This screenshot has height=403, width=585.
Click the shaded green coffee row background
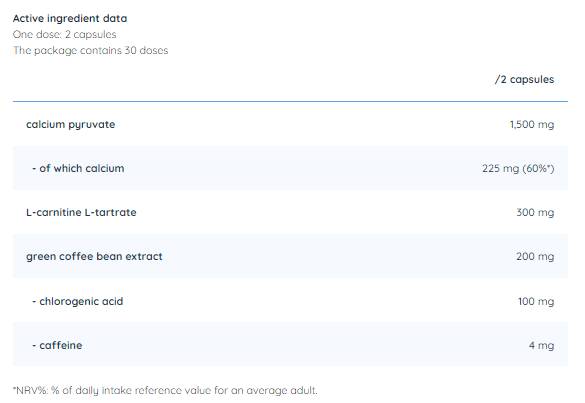pos(290,256)
